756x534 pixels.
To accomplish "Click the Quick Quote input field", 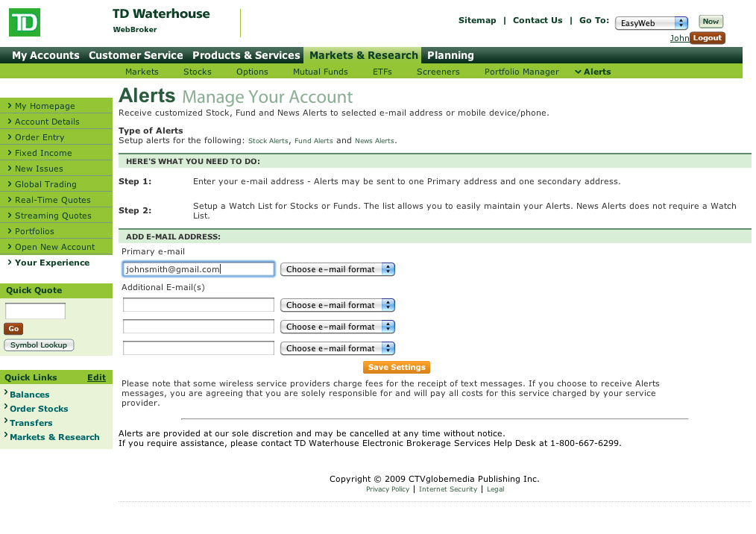I will point(35,311).
